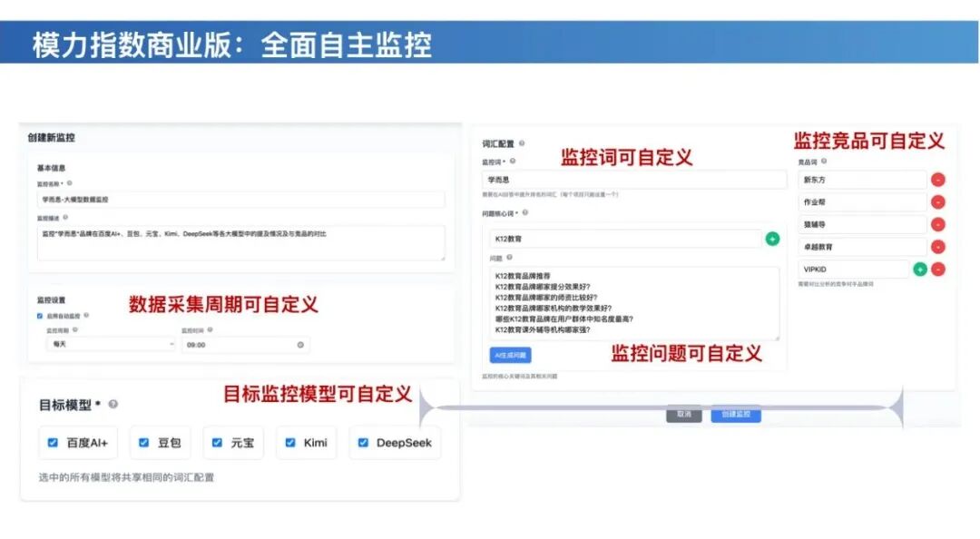This screenshot has height=539, width=980.
Task: Delete 卓越教育 competitor via red minus icon
Action: click(937, 247)
